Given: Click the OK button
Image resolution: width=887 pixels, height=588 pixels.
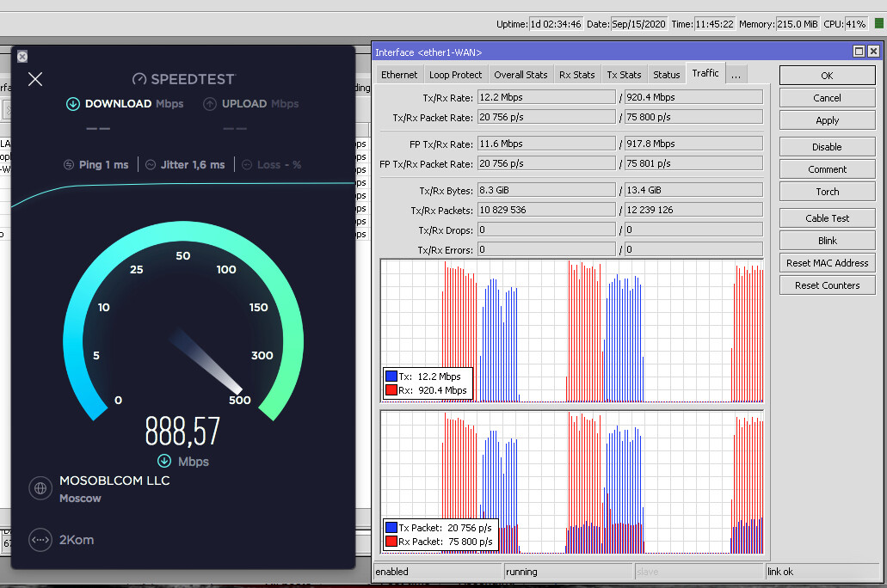Looking at the screenshot, I should 827,76.
